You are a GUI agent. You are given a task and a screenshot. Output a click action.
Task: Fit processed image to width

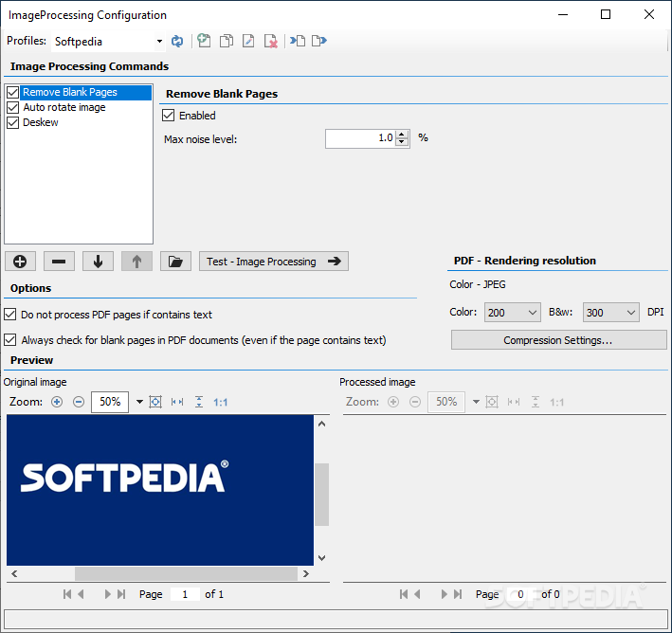click(x=514, y=402)
